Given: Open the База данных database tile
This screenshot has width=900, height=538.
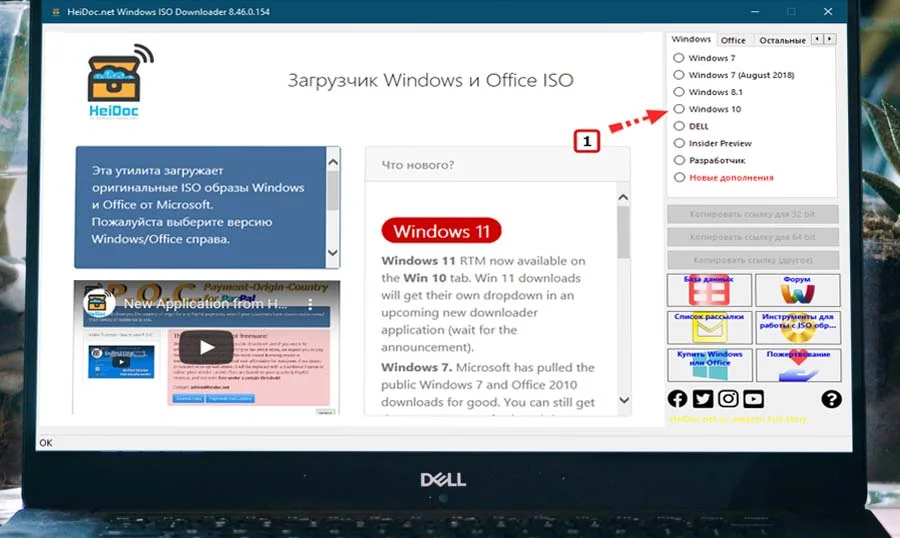Looking at the screenshot, I should coord(709,290).
